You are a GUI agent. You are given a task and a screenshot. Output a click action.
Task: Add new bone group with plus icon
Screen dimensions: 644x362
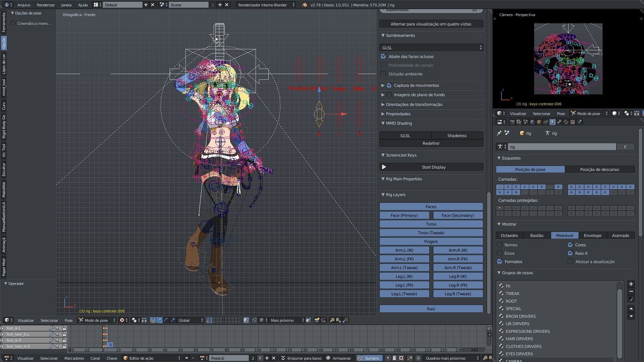(x=631, y=284)
